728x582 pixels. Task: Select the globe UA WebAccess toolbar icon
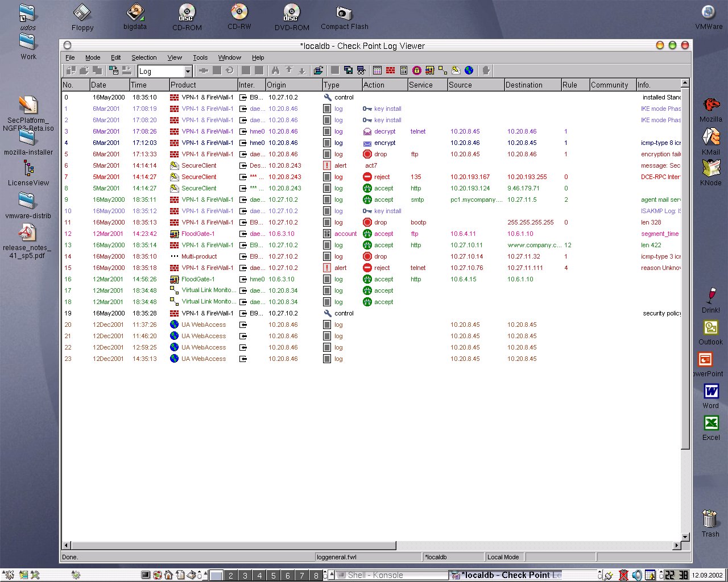(x=469, y=70)
